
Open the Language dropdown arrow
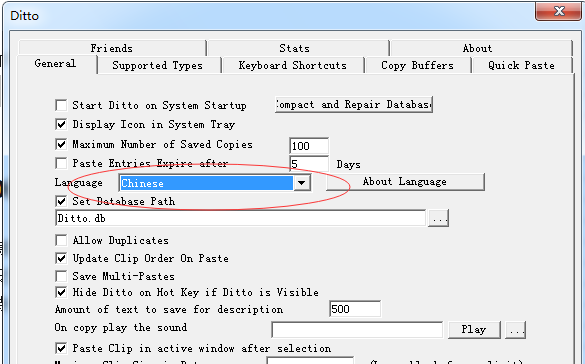(301, 183)
